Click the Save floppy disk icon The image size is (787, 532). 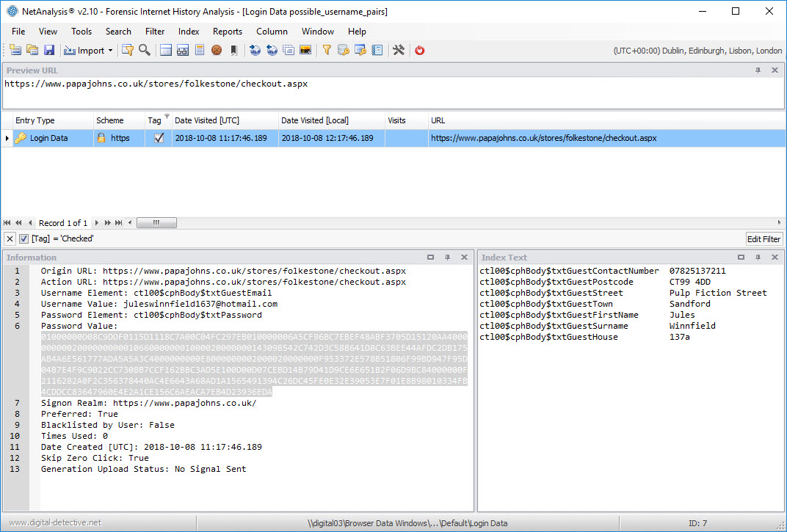(48, 50)
